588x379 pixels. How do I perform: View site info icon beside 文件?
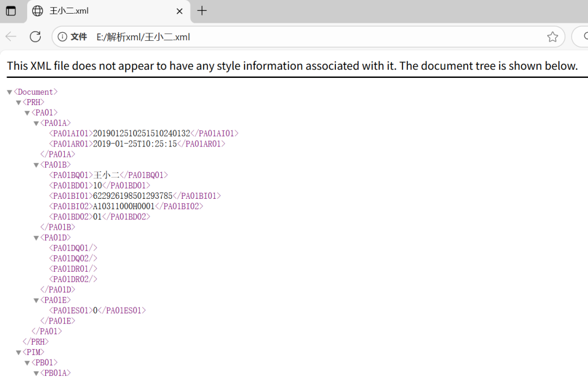[x=62, y=36]
